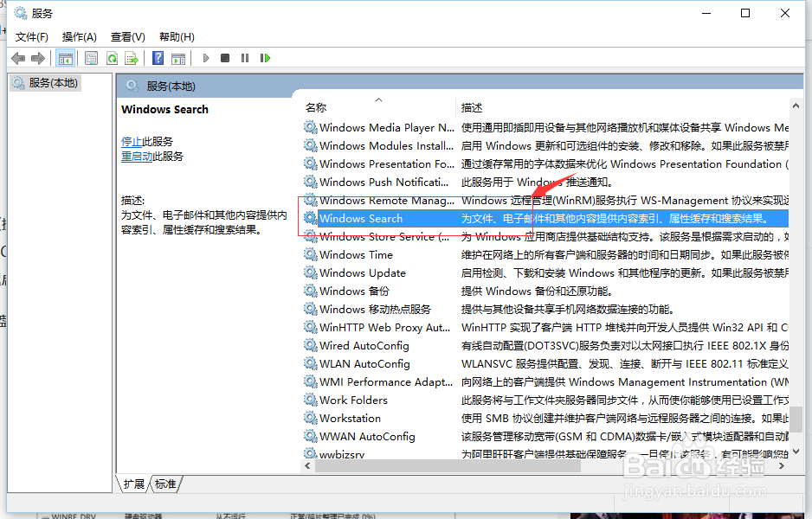This screenshot has height=519, width=812.
Task: Select 服务(本地) in the left tree
Action: point(45,83)
